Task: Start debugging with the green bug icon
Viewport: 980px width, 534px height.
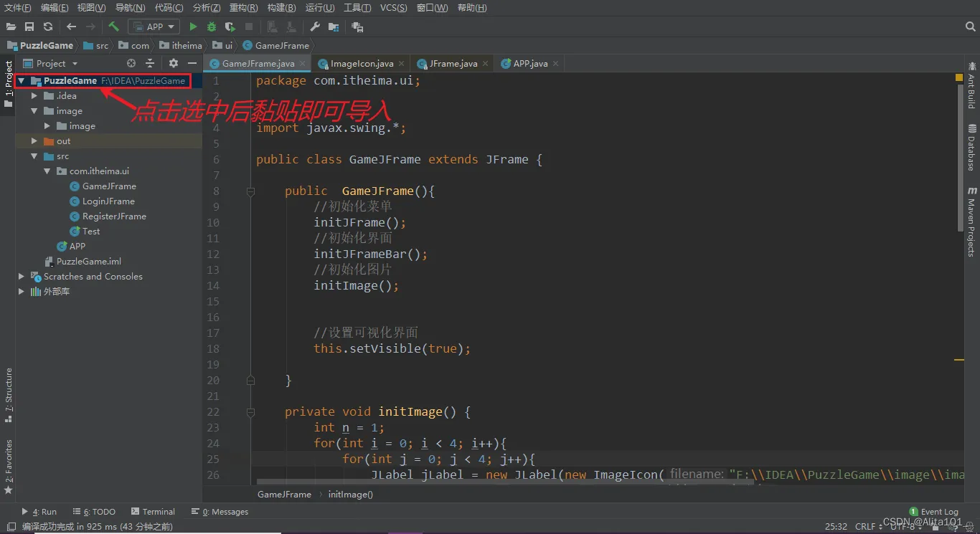Action: (211, 27)
